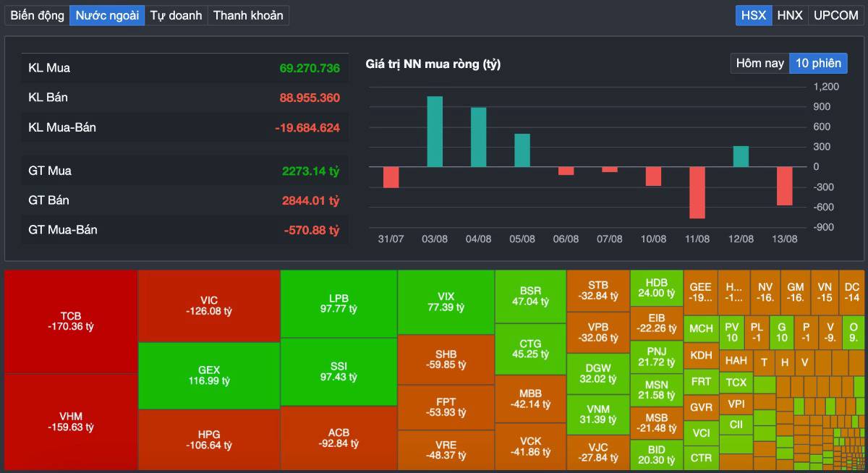This screenshot has height=473, width=868.
Task: Click the MSB tile showing -21.48 tỷ
Action: click(657, 423)
